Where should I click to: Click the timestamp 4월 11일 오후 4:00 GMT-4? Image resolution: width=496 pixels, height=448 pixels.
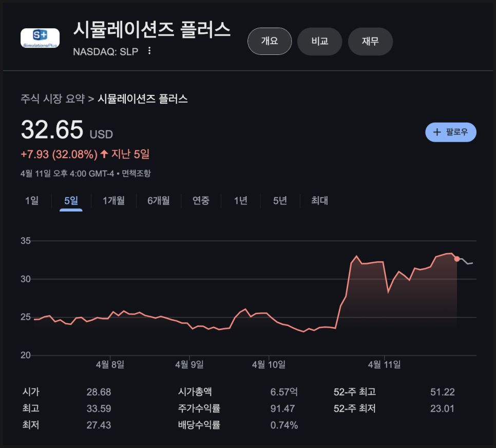pyautogui.click(x=67, y=173)
